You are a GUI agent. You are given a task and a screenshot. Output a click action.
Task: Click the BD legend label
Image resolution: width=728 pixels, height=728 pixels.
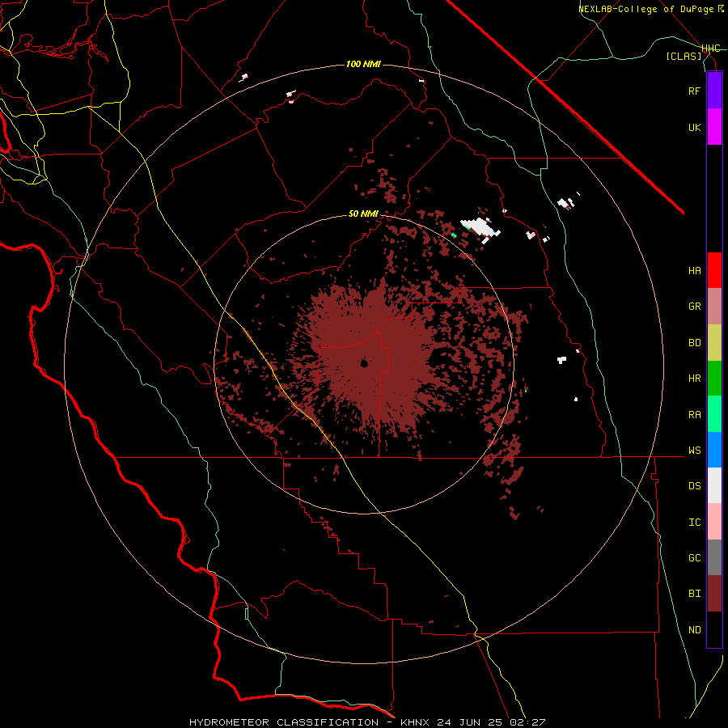[694, 343]
